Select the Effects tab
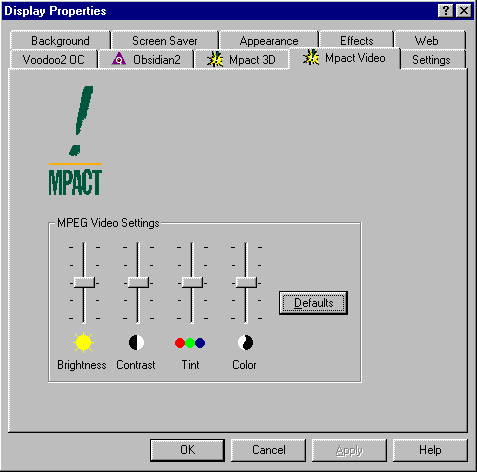Screen dimensions: 477x472 pyautogui.click(x=356, y=41)
